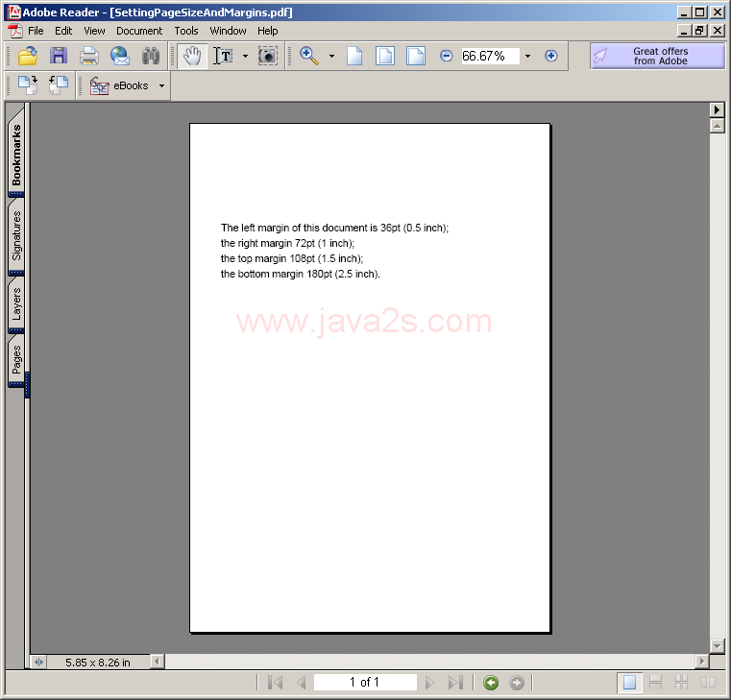Click the Email globe icon

(120, 56)
